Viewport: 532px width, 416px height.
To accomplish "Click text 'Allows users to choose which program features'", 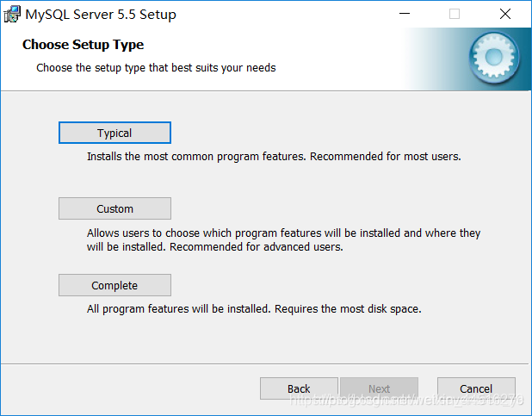I will (204, 233).
